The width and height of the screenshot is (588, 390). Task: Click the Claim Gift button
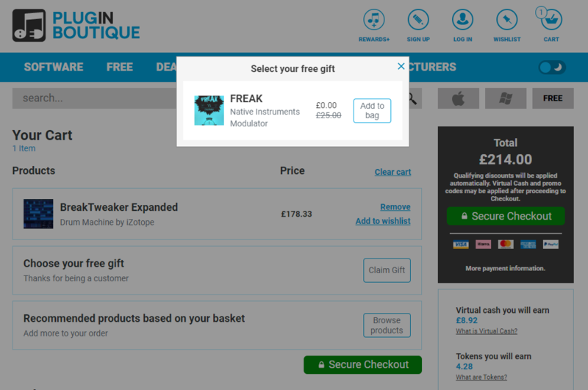387,270
